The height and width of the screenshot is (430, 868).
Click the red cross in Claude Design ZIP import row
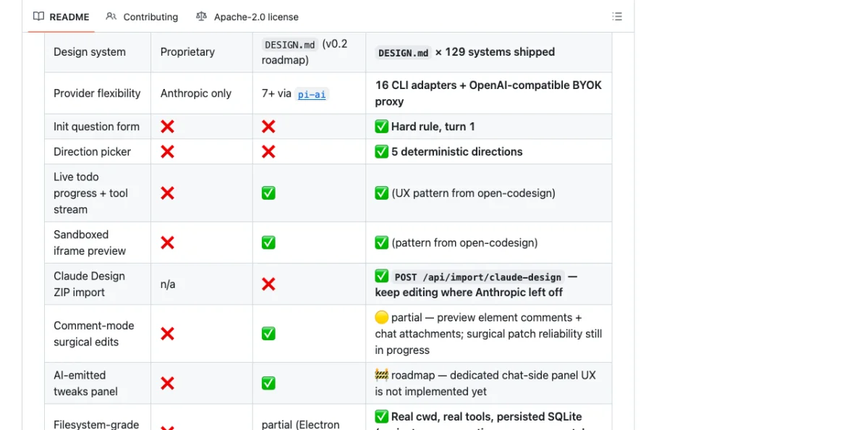[x=268, y=284]
